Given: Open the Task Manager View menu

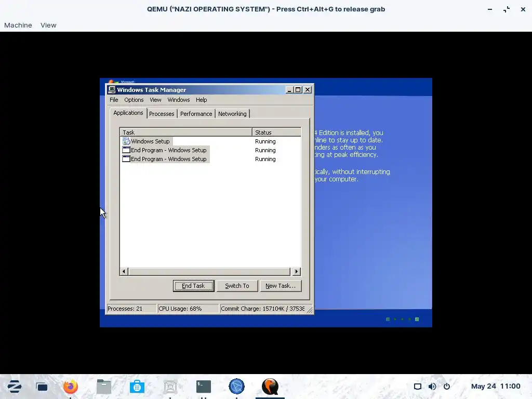Looking at the screenshot, I should tap(155, 100).
